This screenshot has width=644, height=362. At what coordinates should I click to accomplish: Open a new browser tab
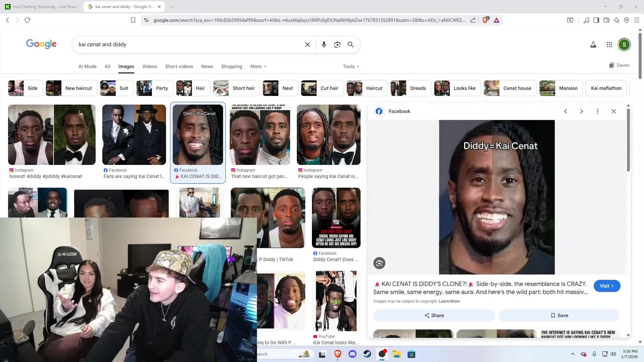[x=172, y=7]
